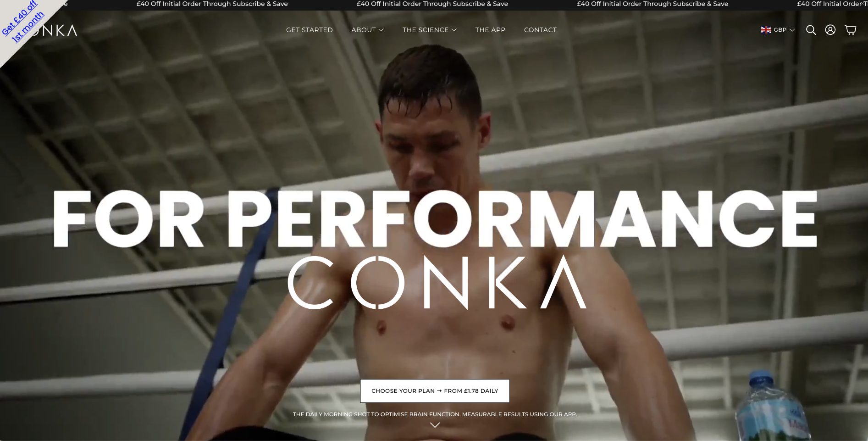The height and width of the screenshot is (441, 868).
Task: Click the UK flag icon
Action: [766, 30]
